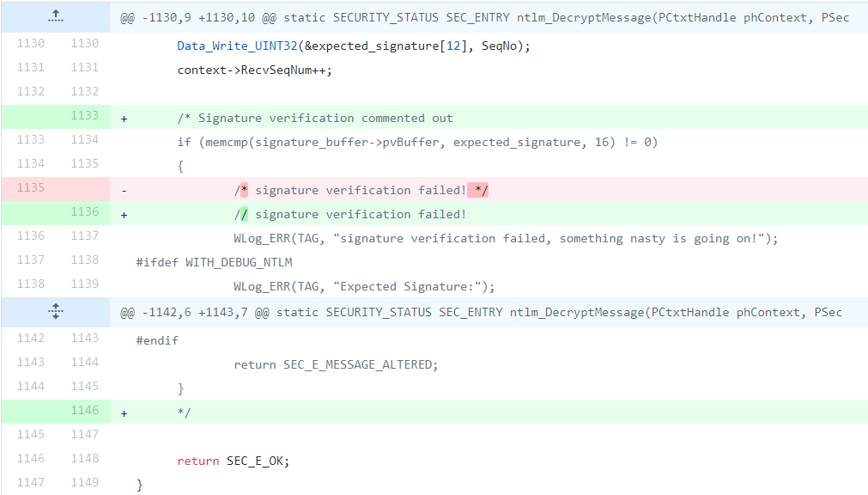The height and width of the screenshot is (495, 868).
Task: Click the second hunk header @@ -1142,6 +1143,7
Action: [x=481, y=312]
